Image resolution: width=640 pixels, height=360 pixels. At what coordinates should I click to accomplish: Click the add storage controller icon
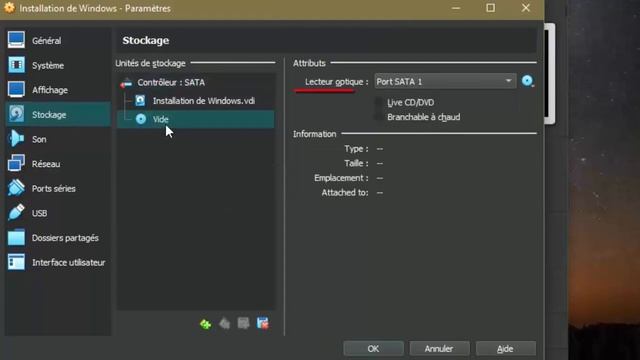pyautogui.click(x=206, y=324)
